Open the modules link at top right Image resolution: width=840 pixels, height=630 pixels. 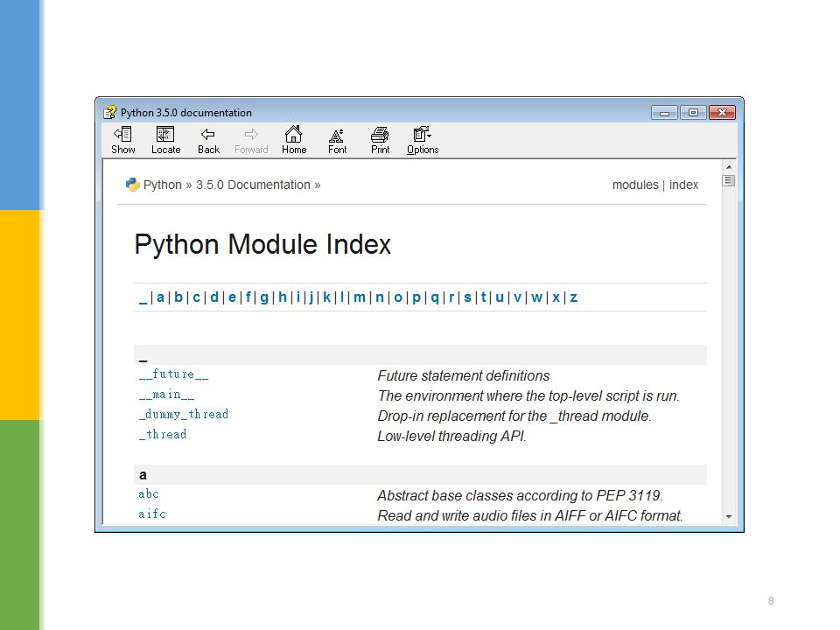635,185
